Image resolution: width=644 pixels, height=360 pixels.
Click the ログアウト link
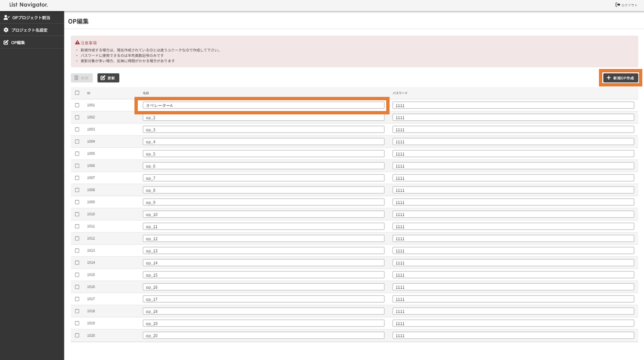point(629,5)
